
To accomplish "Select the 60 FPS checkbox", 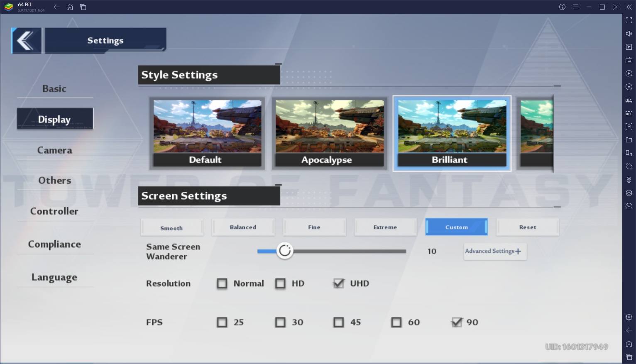I will 396,322.
